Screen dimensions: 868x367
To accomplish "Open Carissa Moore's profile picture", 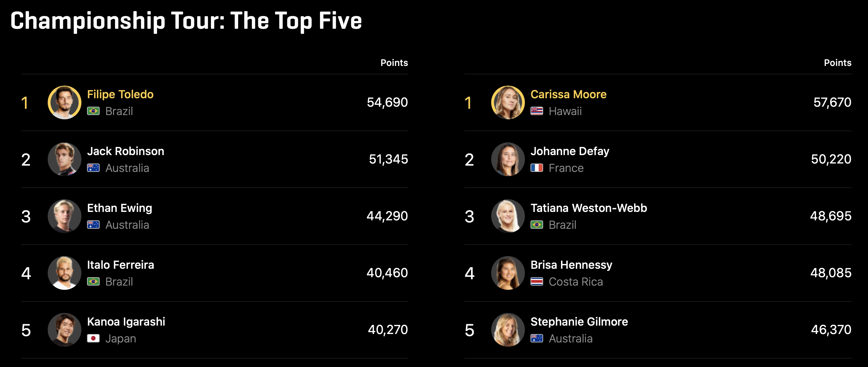I will tap(508, 102).
